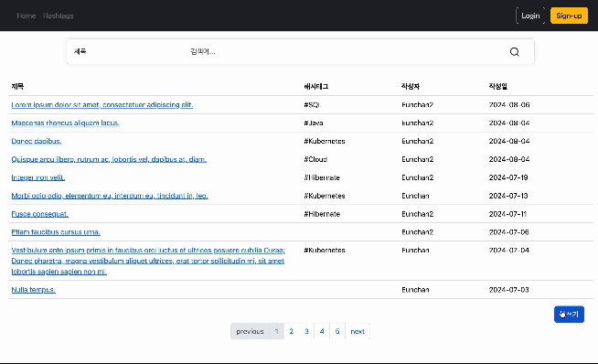The image size is (598, 364).
Task: Click the date 2024-07-06
Action: point(508,232)
